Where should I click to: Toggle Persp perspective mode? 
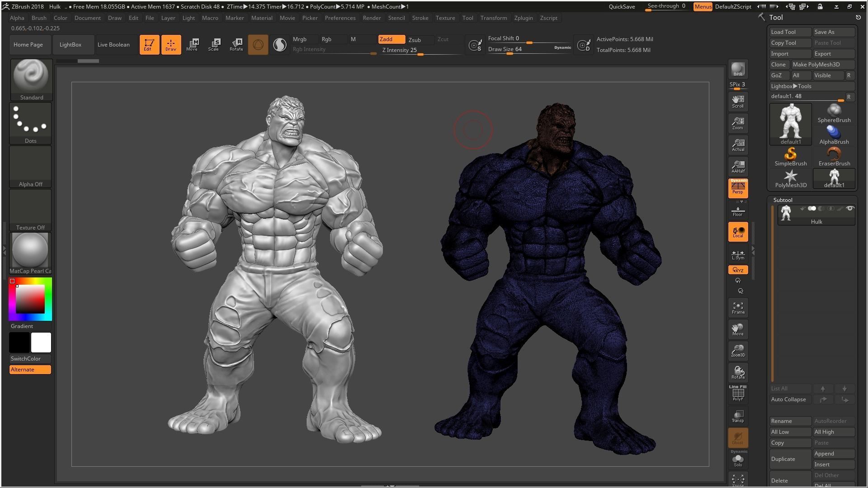(x=738, y=188)
